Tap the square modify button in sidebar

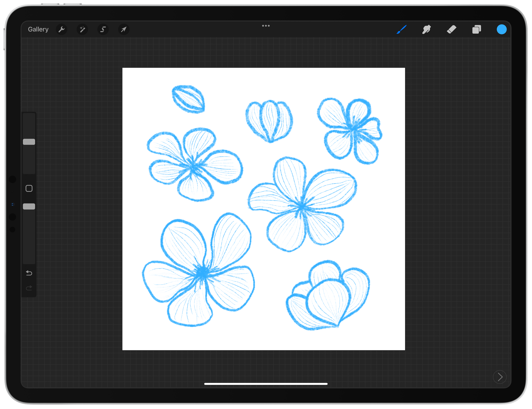(29, 188)
